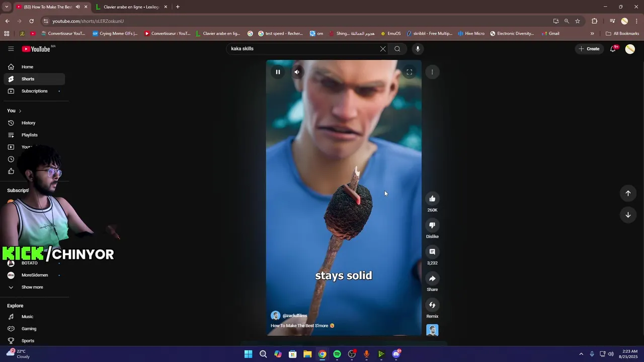This screenshot has width=644, height=362.
Task: Like the Short with thumbs up
Action: [x=432, y=199]
